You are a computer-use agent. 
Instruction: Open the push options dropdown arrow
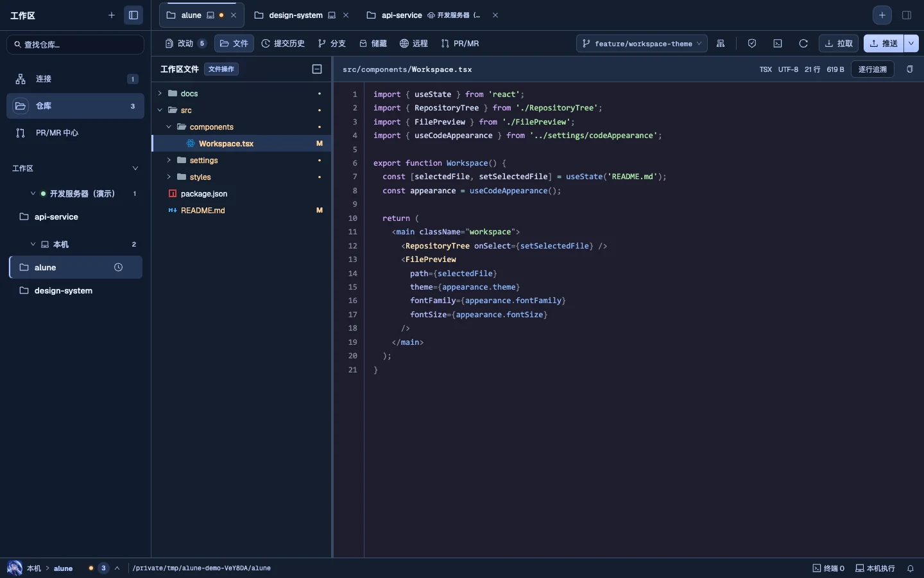pyautogui.click(x=912, y=44)
